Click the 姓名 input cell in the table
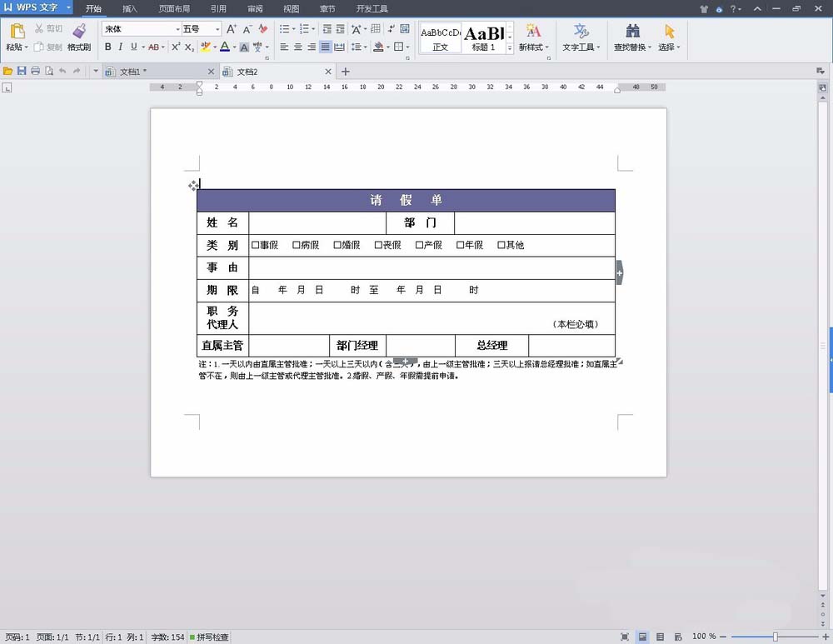The width and height of the screenshot is (833, 644). pos(317,222)
